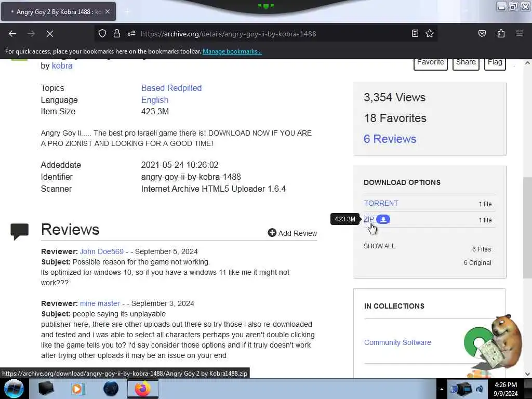Open the globe browser taskbar icon

click(111, 389)
